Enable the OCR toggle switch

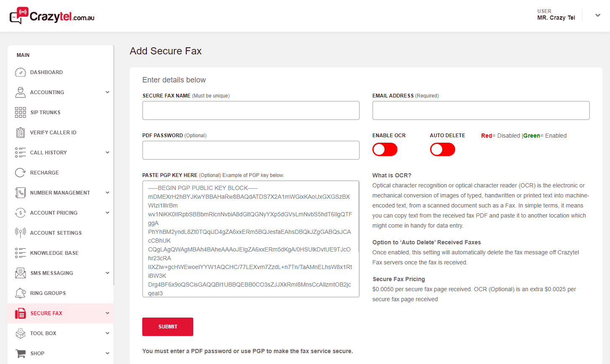[384, 149]
